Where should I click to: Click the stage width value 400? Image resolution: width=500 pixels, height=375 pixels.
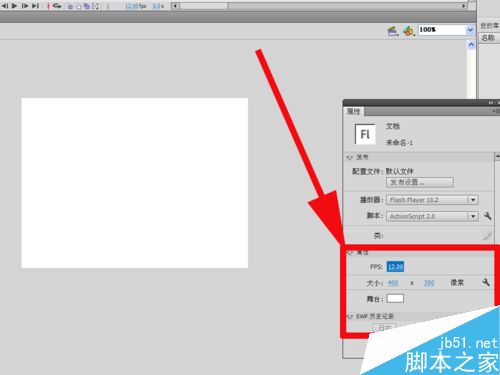tap(393, 283)
